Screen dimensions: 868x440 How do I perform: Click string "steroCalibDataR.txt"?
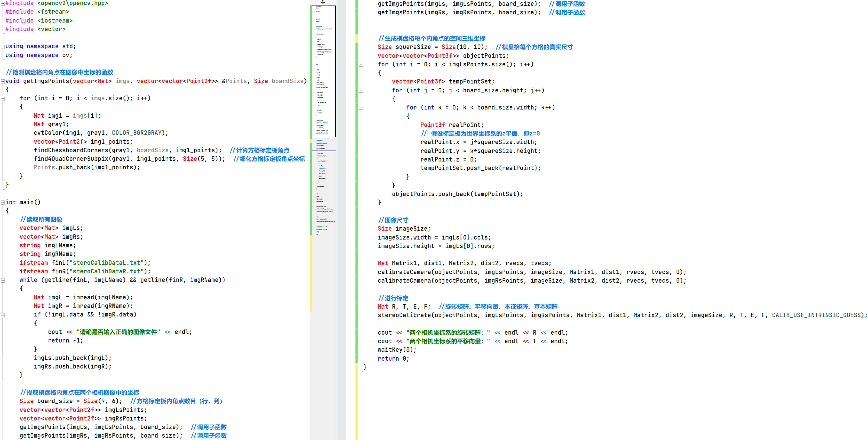coord(106,271)
